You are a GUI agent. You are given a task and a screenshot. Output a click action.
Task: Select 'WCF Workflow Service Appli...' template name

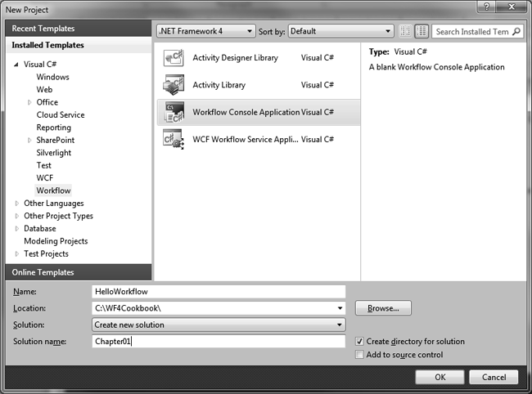coord(246,139)
